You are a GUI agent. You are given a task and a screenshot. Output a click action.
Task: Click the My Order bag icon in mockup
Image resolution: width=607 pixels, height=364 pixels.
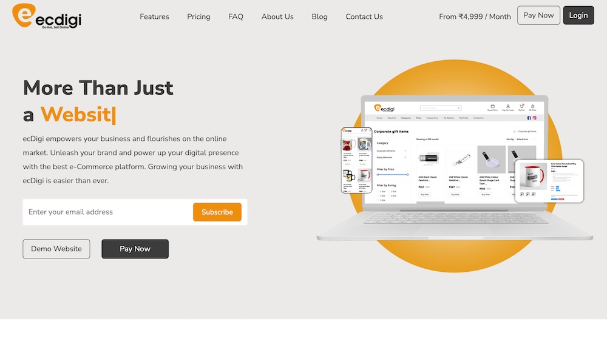[532, 106]
